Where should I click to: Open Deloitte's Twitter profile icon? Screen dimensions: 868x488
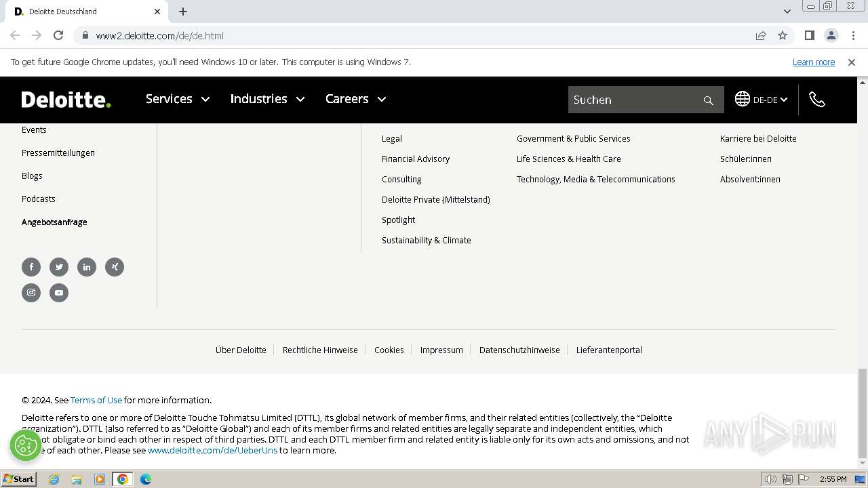tap(59, 267)
